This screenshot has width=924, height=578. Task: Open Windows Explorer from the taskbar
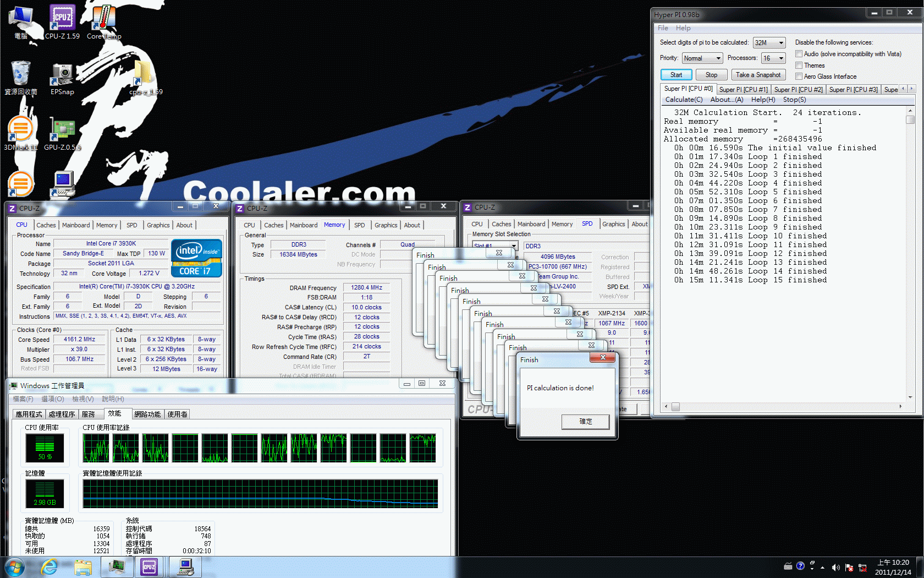(83, 567)
